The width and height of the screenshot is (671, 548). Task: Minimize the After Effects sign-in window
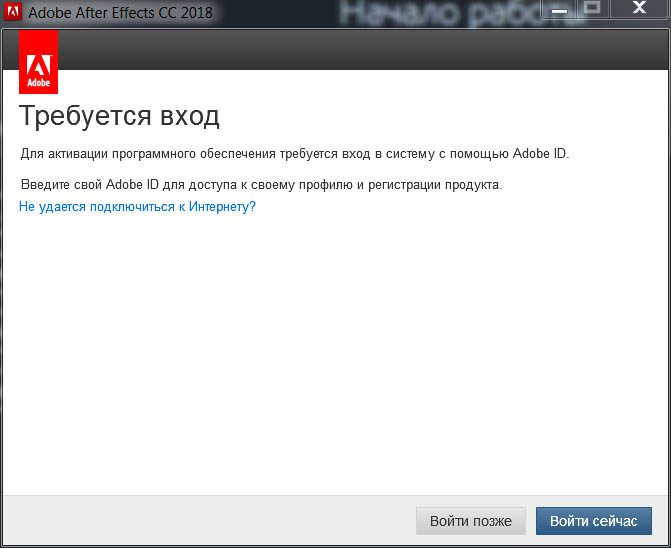(559, 9)
